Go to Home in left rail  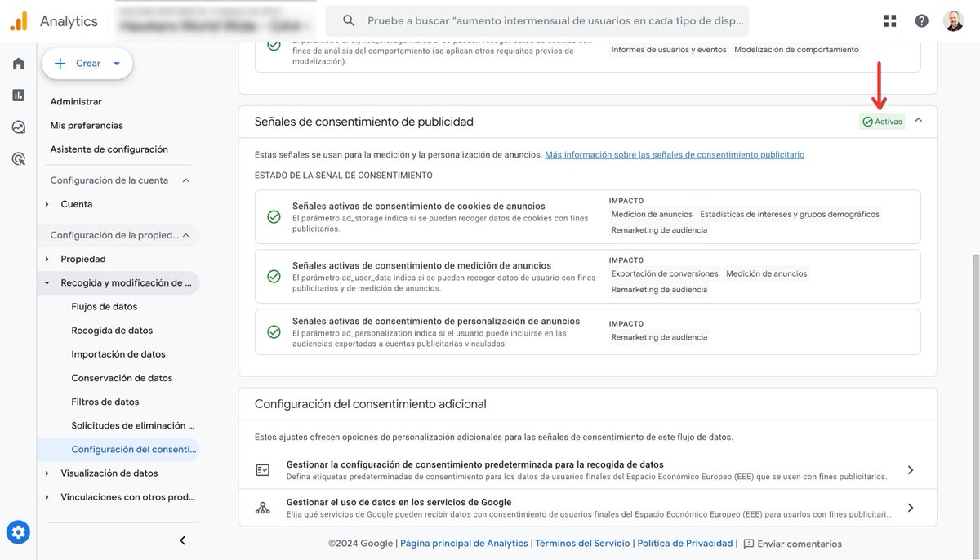point(18,64)
